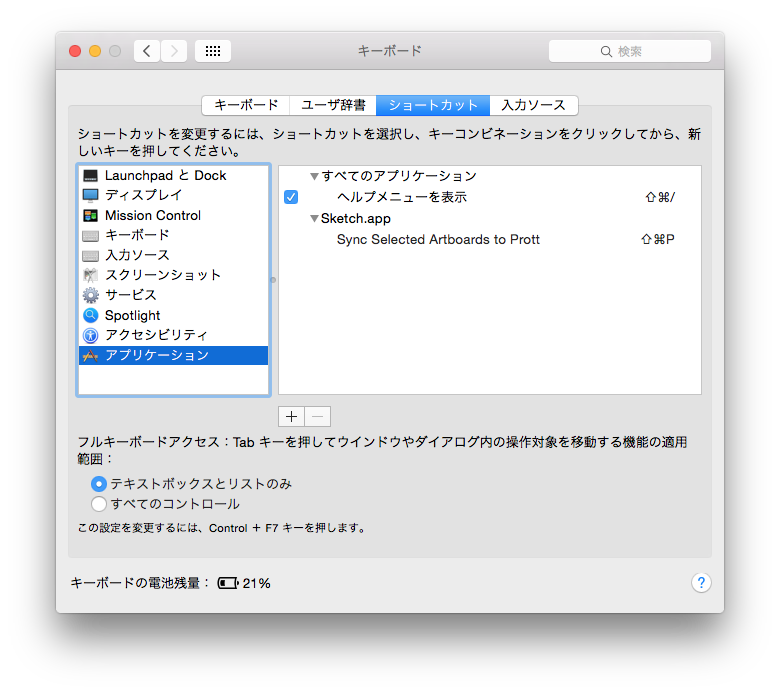Image resolution: width=780 pixels, height=693 pixels.
Task: Click the ⇧⌘/ shortcut key value
Action: click(x=660, y=198)
